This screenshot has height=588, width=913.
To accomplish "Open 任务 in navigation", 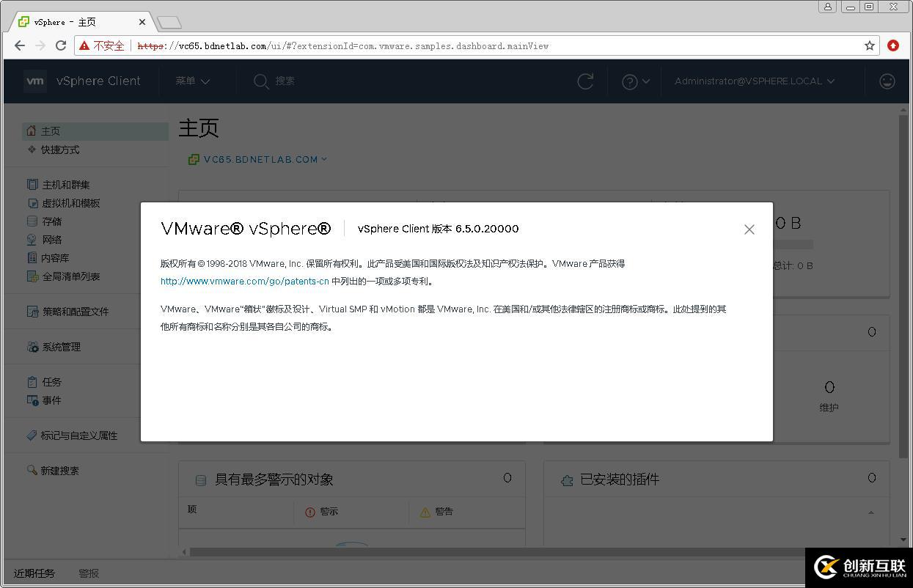I will coord(51,382).
